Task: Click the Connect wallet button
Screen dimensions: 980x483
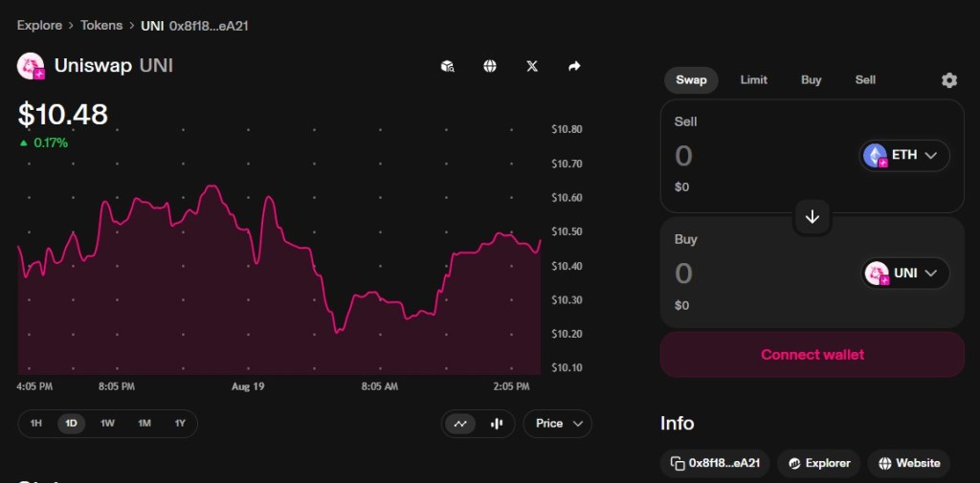Action: (x=812, y=355)
